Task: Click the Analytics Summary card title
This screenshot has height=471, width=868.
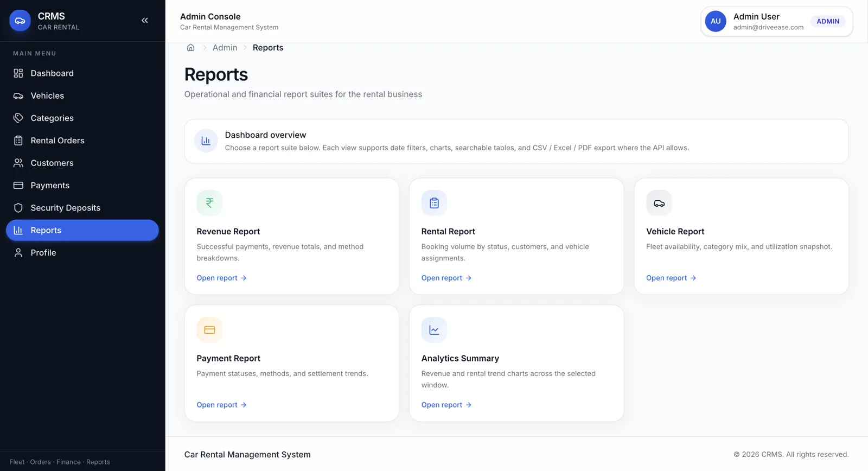Action: (x=460, y=359)
